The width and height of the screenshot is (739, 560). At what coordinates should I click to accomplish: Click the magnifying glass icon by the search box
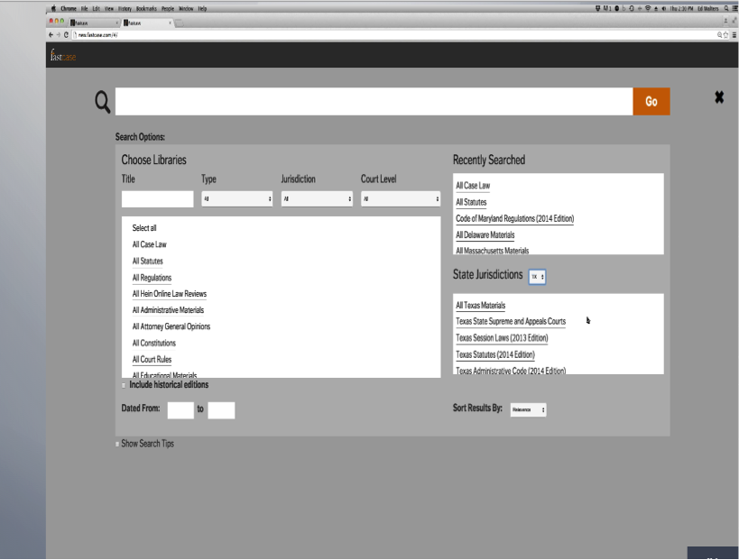tap(102, 102)
